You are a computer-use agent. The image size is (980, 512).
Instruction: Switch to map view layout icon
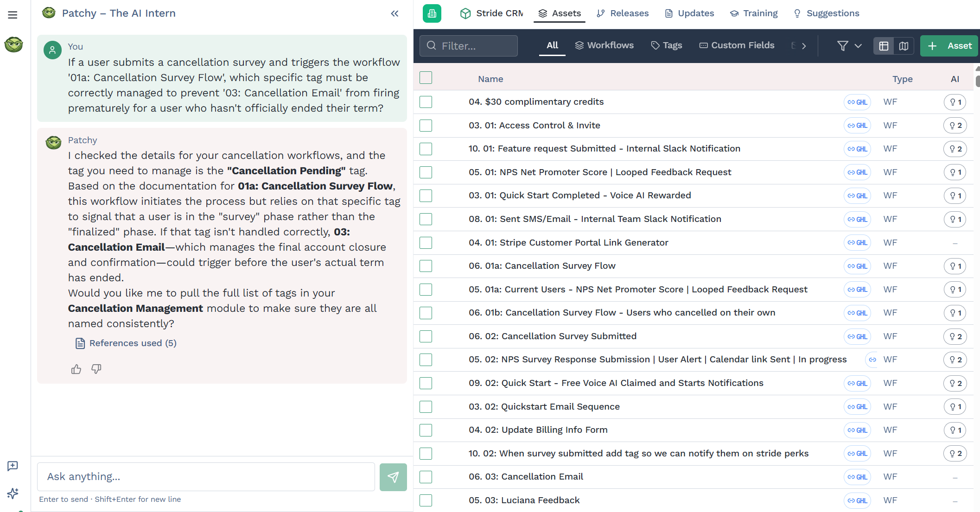point(904,46)
